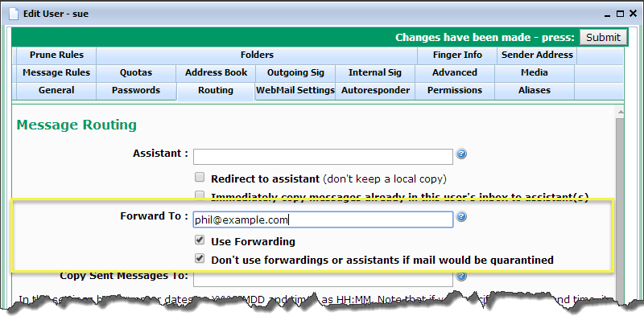Uncheck the Use Forwarding checkbox
644x316 pixels.
[200, 240]
